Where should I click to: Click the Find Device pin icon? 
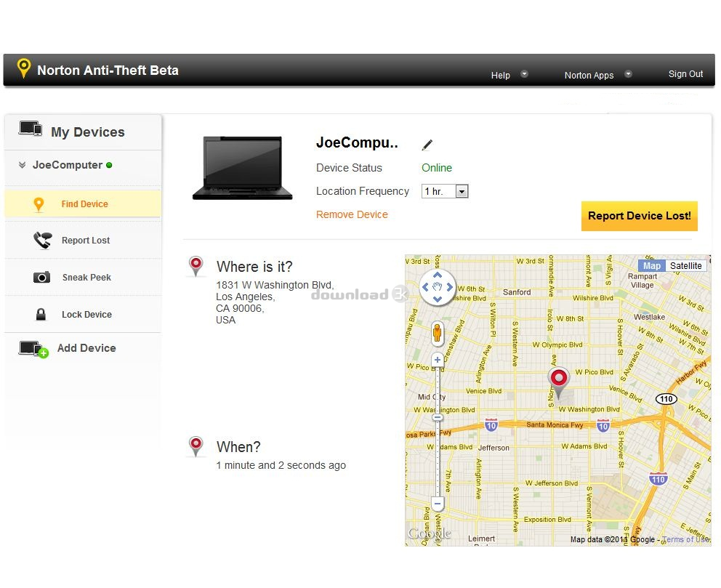click(x=39, y=204)
